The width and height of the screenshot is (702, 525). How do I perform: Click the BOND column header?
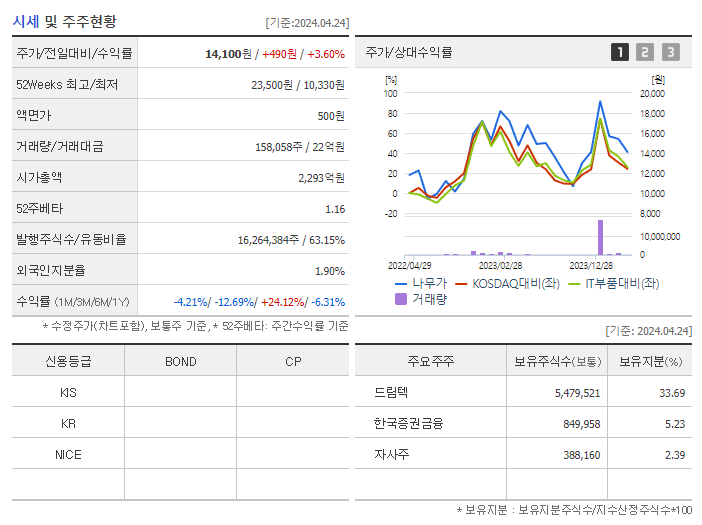181,362
